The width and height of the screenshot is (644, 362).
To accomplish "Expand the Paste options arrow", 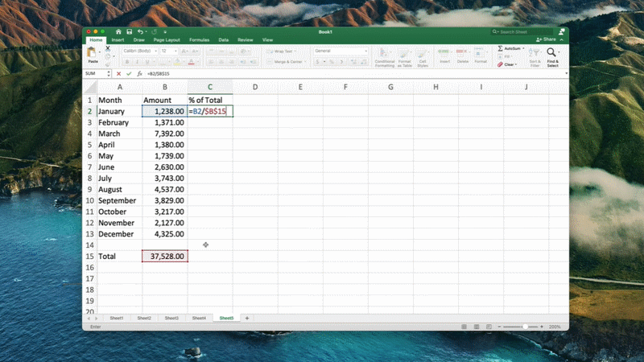I will click(100, 52).
